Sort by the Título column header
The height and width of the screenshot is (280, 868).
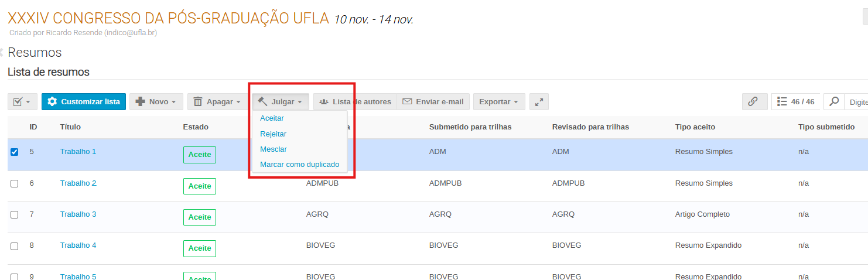click(70, 127)
